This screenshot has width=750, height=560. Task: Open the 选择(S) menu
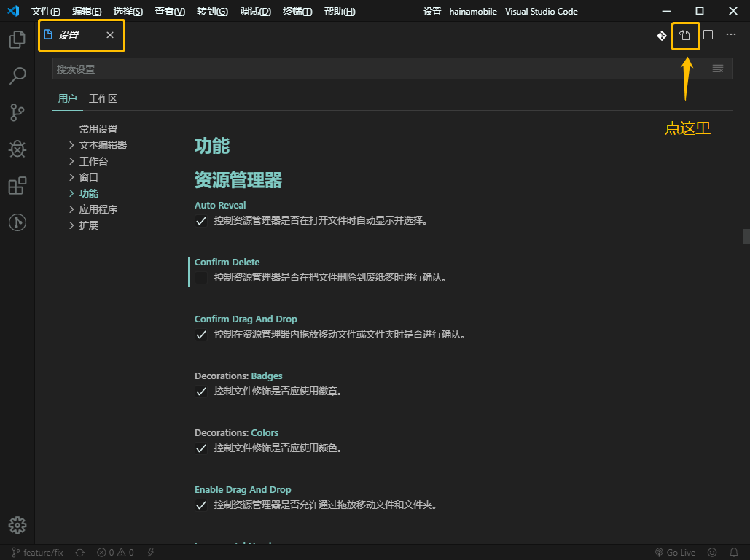(x=128, y=11)
